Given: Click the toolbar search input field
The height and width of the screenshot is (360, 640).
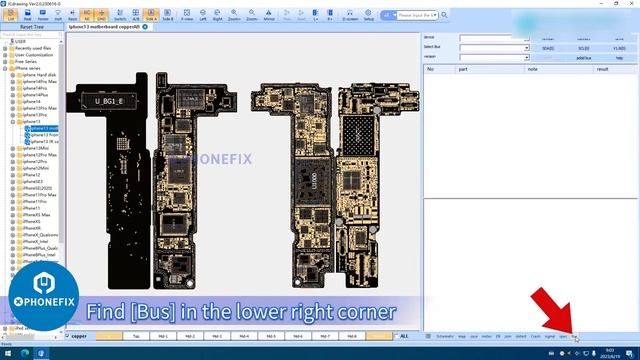Looking at the screenshot, I should pos(417,15).
